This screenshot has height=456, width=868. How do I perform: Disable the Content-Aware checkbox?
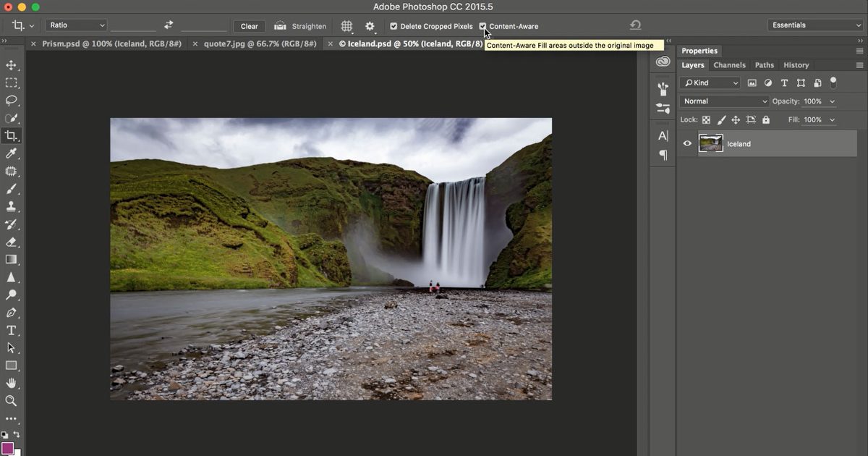click(x=482, y=26)
